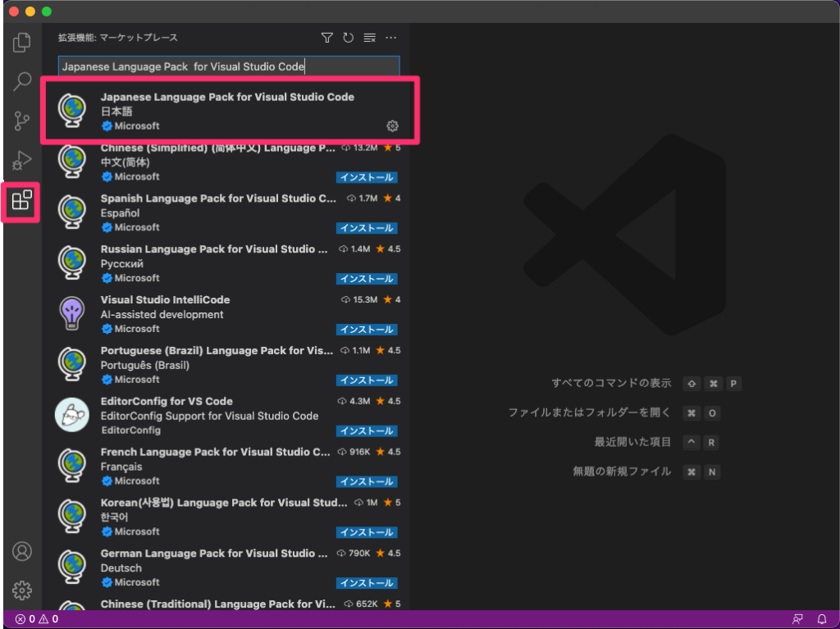
Task: Select the German Language Pack title
Action: pos(214,554)
